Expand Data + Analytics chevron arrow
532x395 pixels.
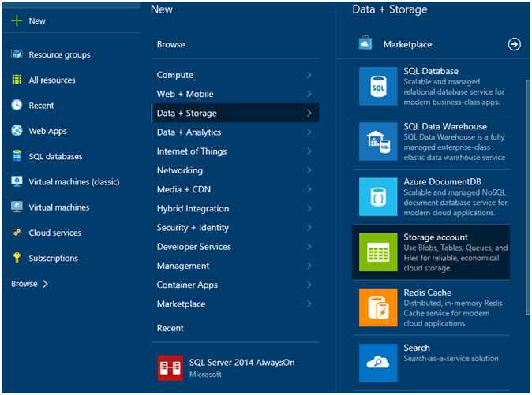[x=309, y=132]
